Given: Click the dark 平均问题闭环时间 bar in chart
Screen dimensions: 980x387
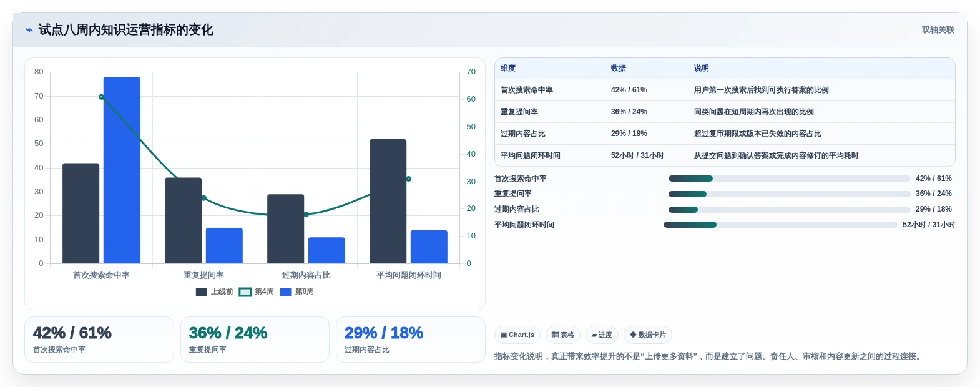Looking at the screenshot, I should [x=388, y=201].
